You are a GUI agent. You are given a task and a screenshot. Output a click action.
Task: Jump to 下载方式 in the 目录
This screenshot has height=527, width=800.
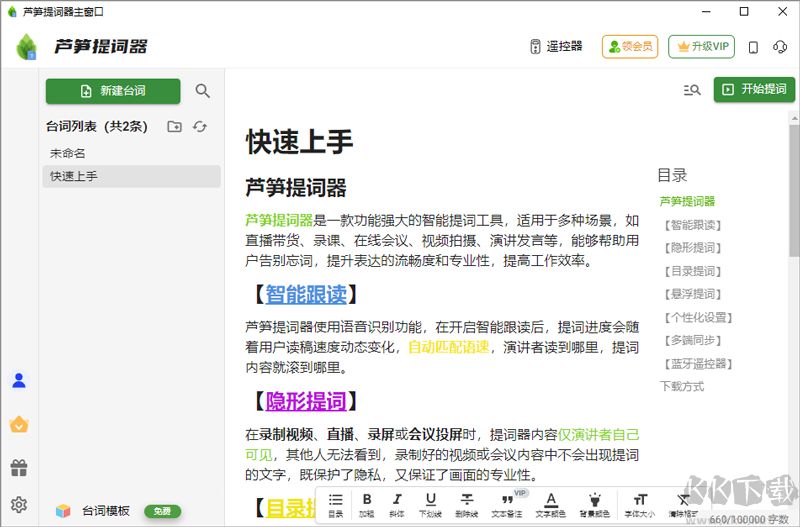click(682, 386)
